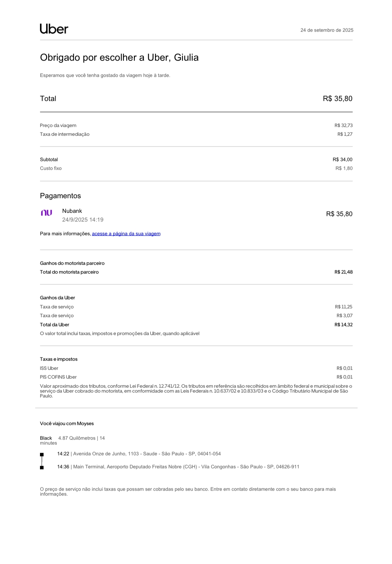Select the Total amount R$ 35,80 at top

(337, 99)
